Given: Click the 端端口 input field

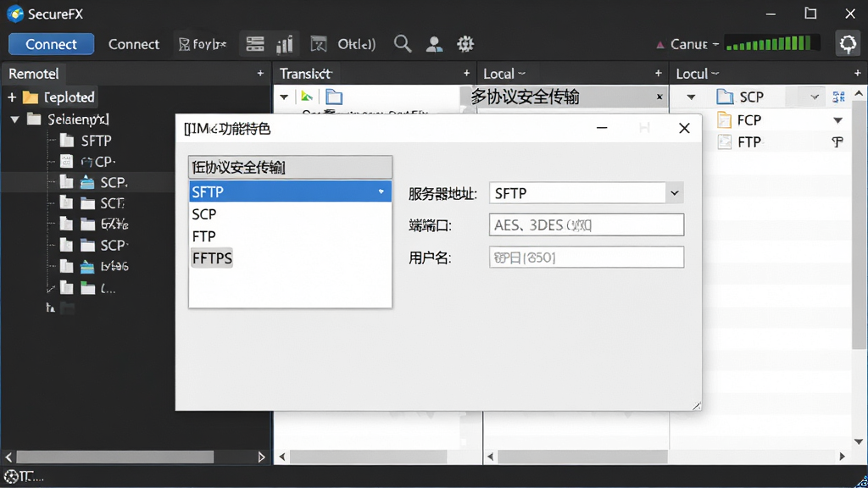Looking at the screenshot, I should (x=587, y=225).
